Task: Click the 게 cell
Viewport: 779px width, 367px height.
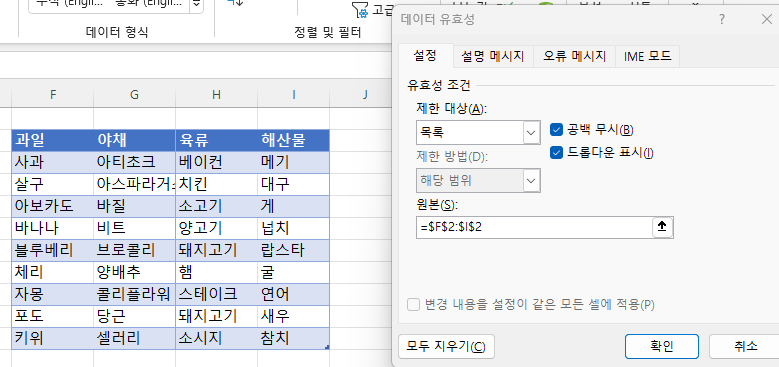Action: click(x=294, y=206)
